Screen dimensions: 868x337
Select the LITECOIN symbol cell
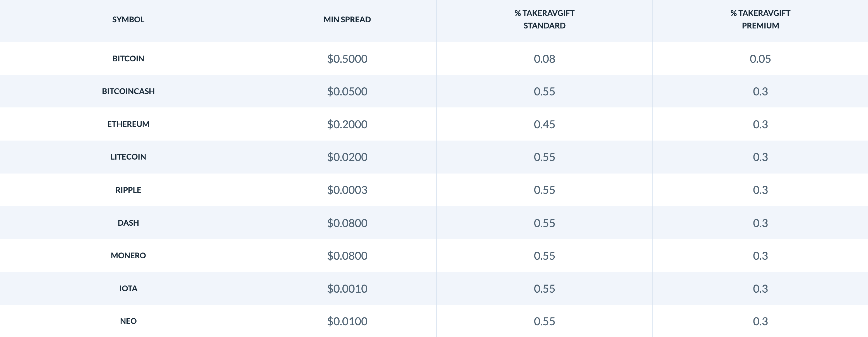pyautogui.click(x=128, y=157)
